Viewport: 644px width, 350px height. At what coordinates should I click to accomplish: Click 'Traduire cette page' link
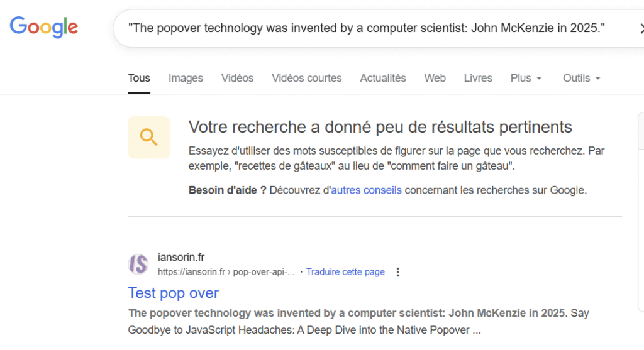(345, 272)
